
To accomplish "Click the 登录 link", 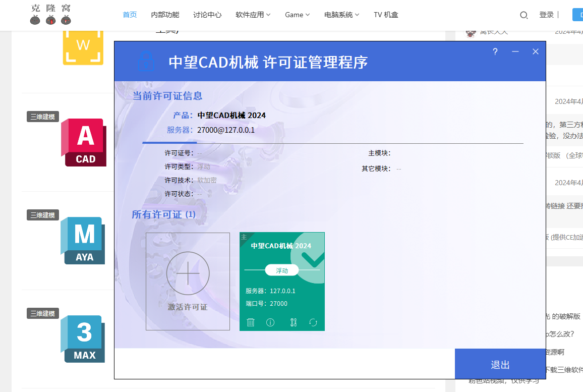I will point(546,15).
